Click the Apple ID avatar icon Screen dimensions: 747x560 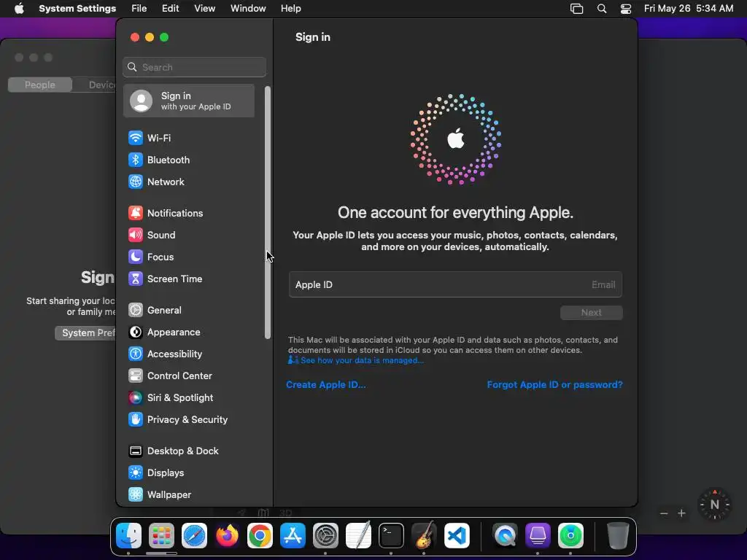pos(141,101)
